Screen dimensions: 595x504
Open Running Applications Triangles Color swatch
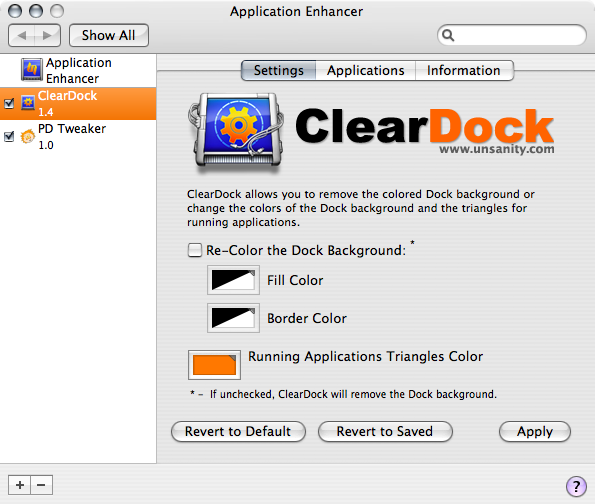coord(214,365)
